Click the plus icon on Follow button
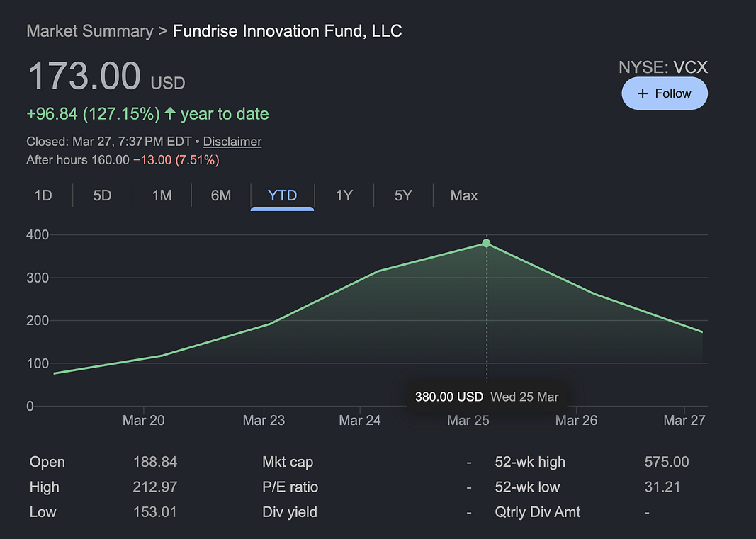Image resolution: width=756 pixels, height=539 pixels. click(x=642, y=93)
